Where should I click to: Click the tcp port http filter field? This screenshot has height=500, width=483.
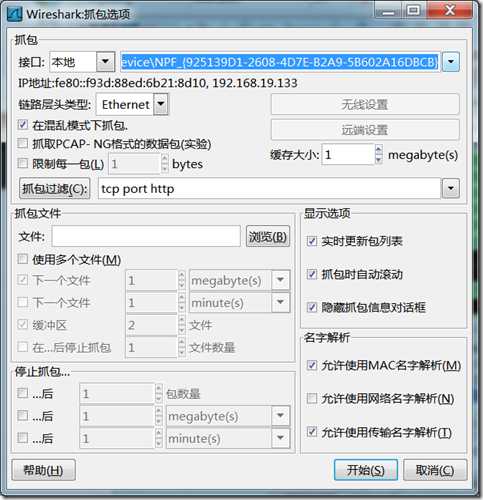pyautogui.click(x=269, y=188)
